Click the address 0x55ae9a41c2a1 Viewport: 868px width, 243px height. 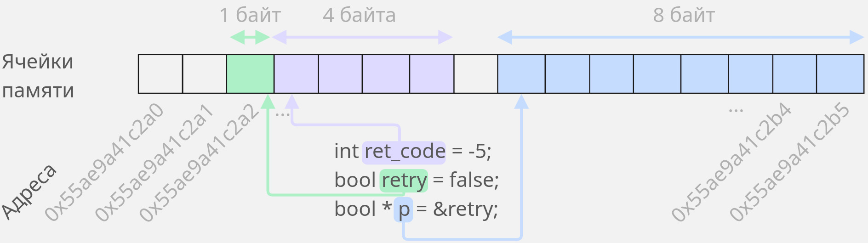point(154,163)
